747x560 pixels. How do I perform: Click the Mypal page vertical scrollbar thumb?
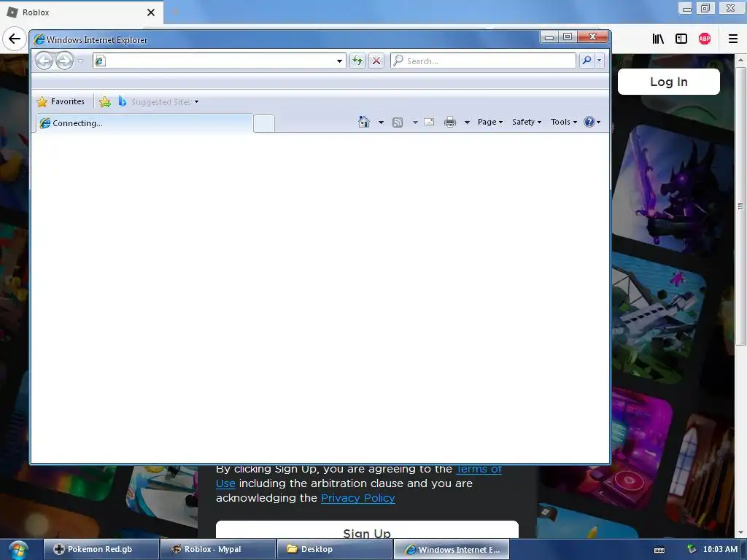740,206
